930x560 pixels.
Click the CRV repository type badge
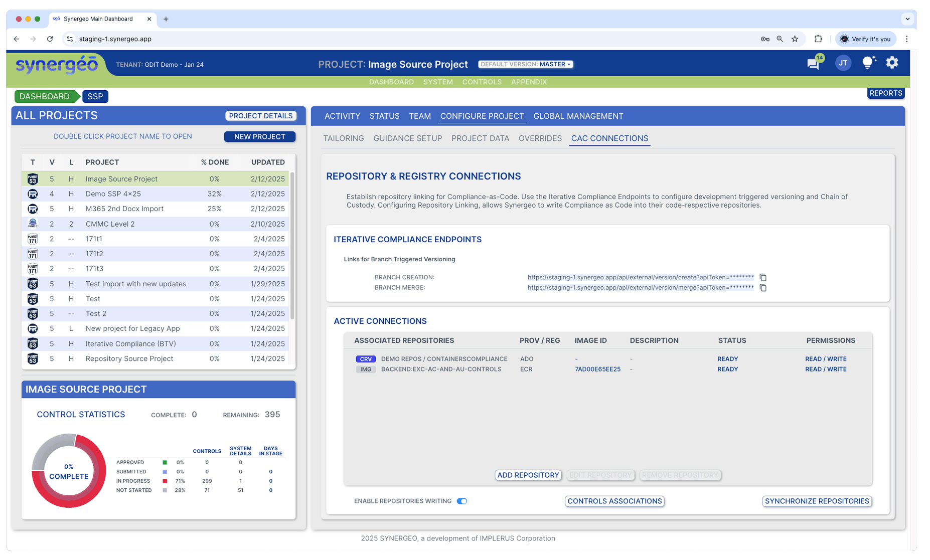coord(366,359)
